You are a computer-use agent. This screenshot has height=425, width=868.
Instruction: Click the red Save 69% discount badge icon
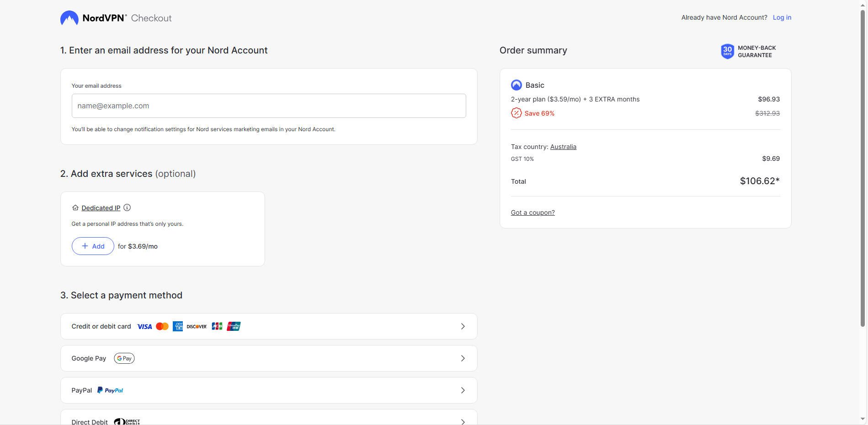[x=517, y=113]
